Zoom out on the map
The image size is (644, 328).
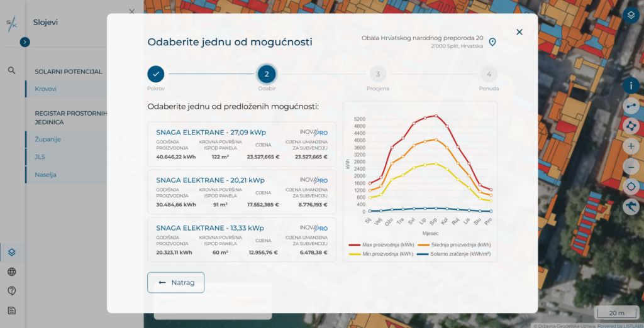point(631,167)
